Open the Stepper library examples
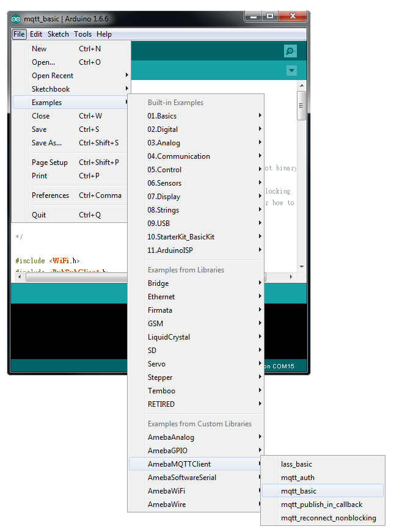The width and height of the screenshot is (394, 532). (x=196, y=377)
